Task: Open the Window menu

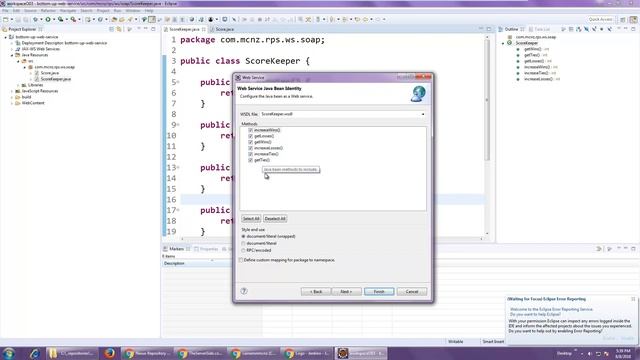Action: [x=133, y=11]
